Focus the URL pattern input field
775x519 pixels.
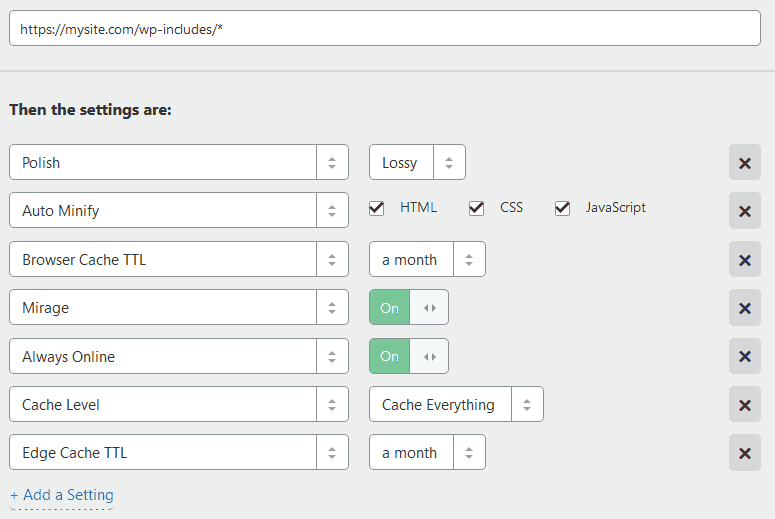pyautogui.click(x=385, y=29)
